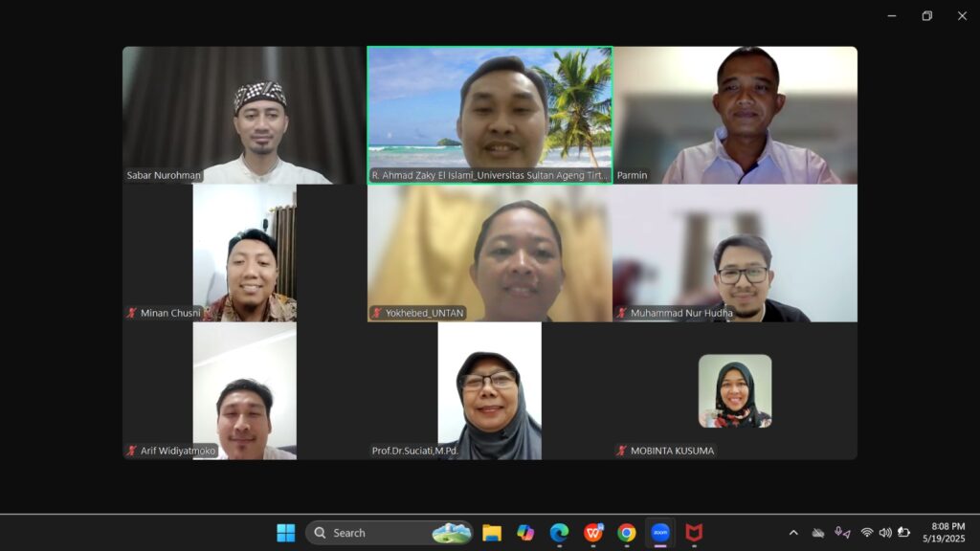Click the 'Minan Chusni' name label
This screenshot has height=551, width=980.
point(170,313)
